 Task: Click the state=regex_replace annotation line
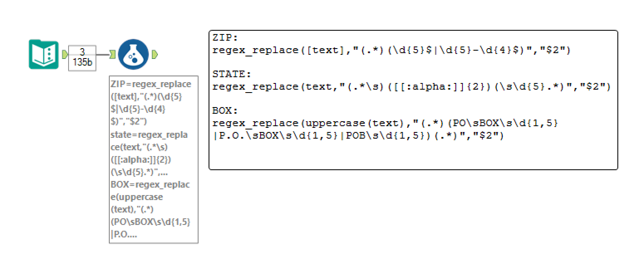pos(149,135)
